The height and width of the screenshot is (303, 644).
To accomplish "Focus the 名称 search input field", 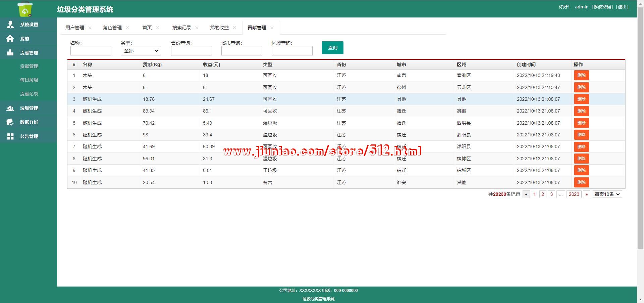I will [x=91, y=51].
